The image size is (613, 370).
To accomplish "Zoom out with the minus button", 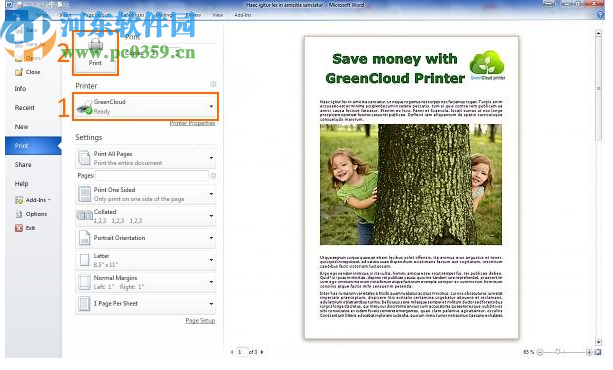I will [x=540, y=352].
